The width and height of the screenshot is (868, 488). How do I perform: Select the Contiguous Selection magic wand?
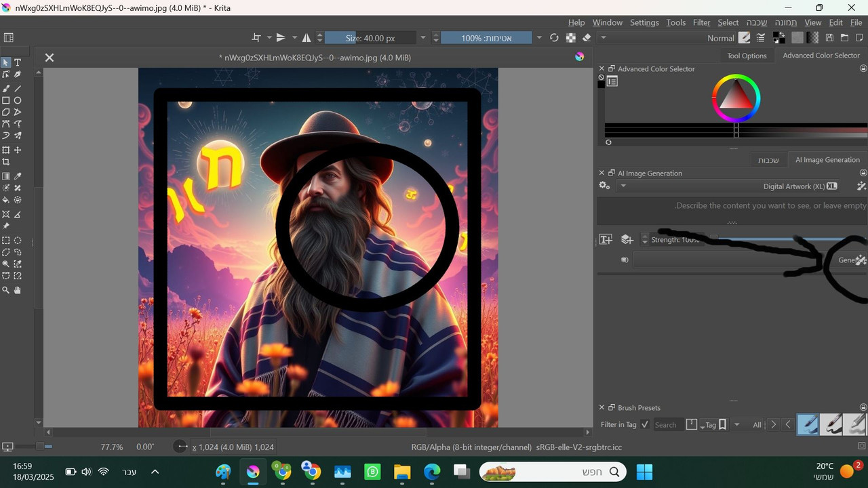click(x=6, y=264)
